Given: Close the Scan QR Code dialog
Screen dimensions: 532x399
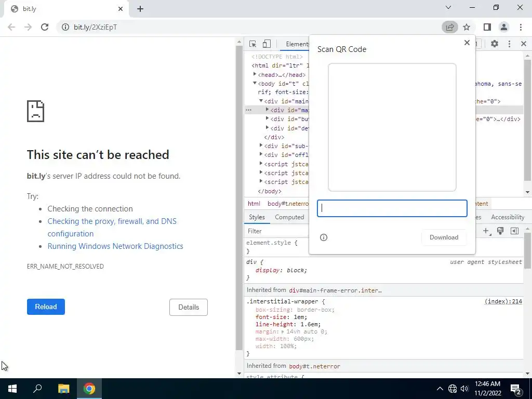Looking at the screenshot, I should (x=467, y=43).
